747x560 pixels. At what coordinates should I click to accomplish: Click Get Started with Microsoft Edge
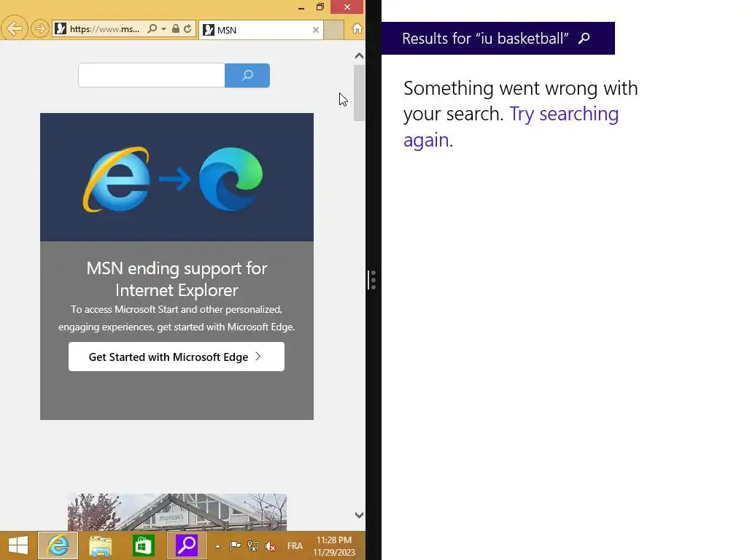tap(177, 357)
